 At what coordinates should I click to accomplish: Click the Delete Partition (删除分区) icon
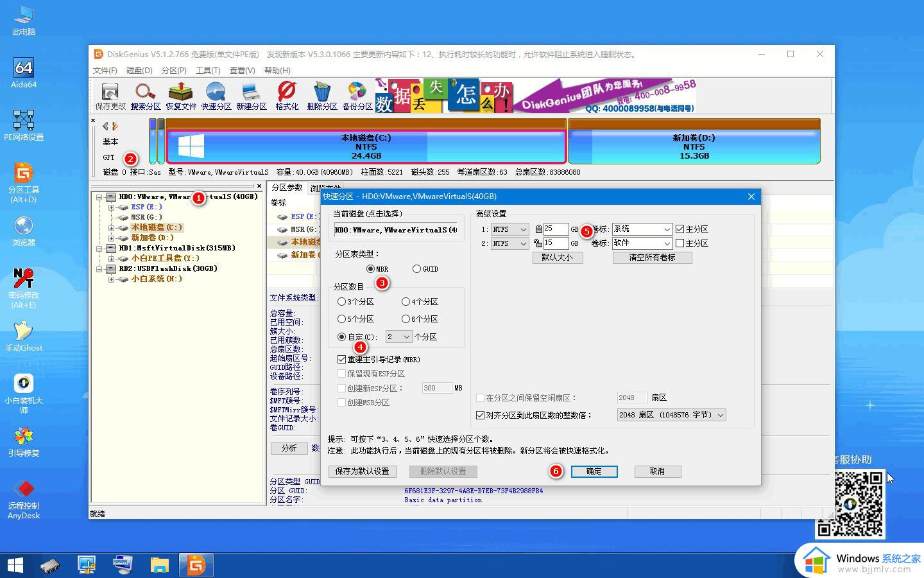click(322, 96)
